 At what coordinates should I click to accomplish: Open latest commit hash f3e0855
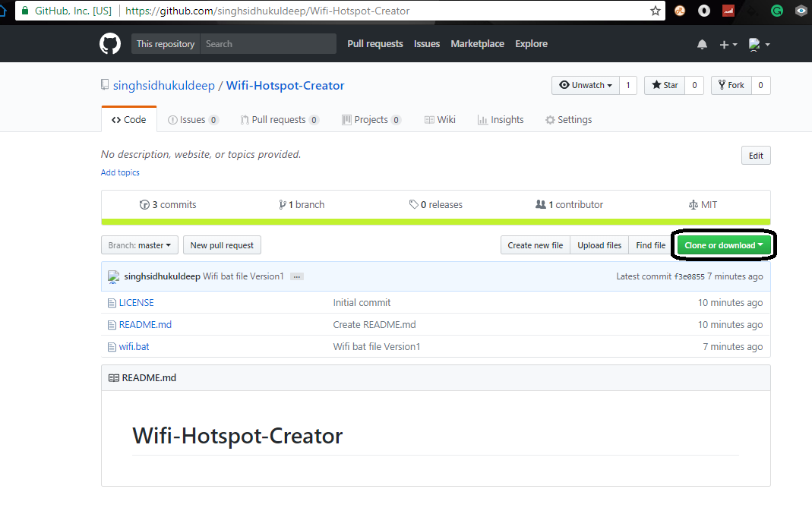pyautogui.click(x=689, y=277)
